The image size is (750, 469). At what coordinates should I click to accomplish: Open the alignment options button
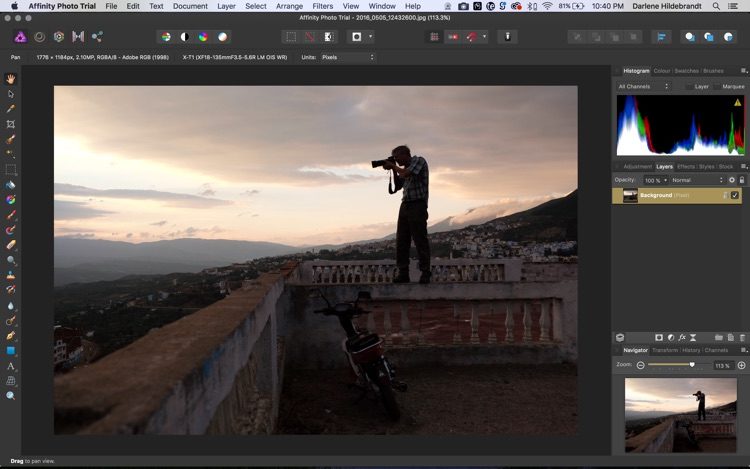point(662,37)
